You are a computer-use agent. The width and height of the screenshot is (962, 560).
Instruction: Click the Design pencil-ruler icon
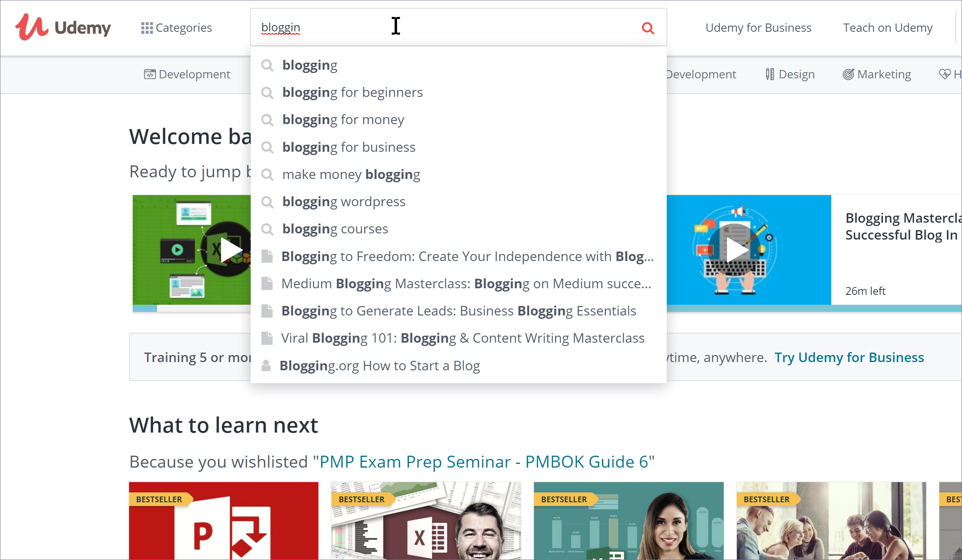click(x=769, y=74)
